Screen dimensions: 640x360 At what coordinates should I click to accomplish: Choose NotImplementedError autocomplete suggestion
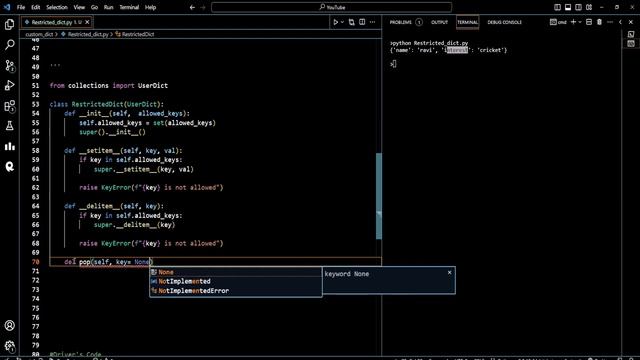(x=236, y=291)
